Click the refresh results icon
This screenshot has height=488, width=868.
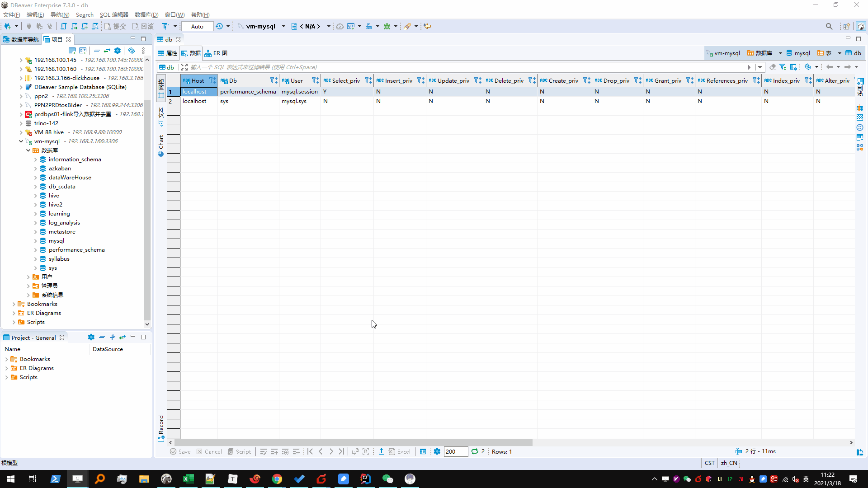(x=474, y=451)
